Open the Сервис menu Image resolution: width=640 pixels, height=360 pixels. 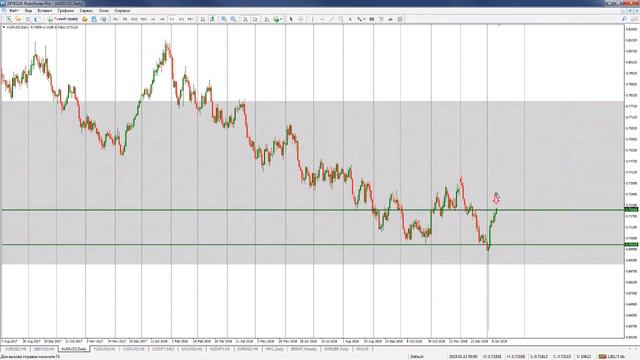[x=86, y=11]
